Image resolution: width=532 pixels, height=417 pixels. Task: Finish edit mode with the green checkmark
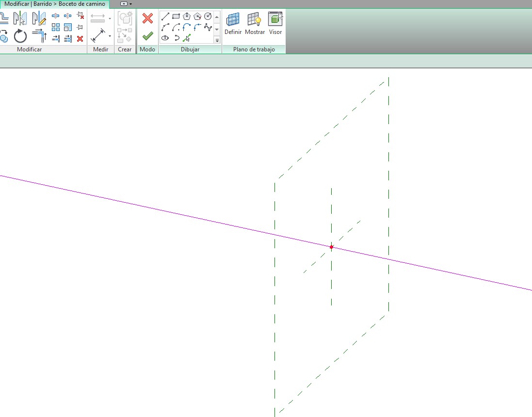click(x=147, y=36)
